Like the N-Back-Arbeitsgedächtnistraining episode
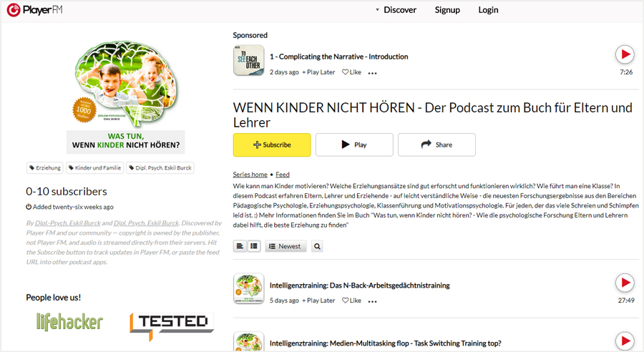644x352 pixels. 351,300
